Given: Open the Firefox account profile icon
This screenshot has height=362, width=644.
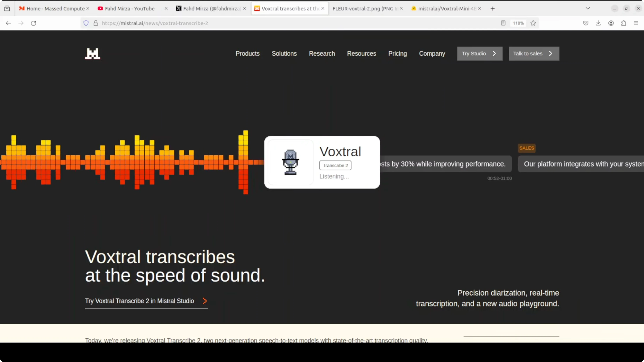Looking at the screenshot, I should pos(611,23).
